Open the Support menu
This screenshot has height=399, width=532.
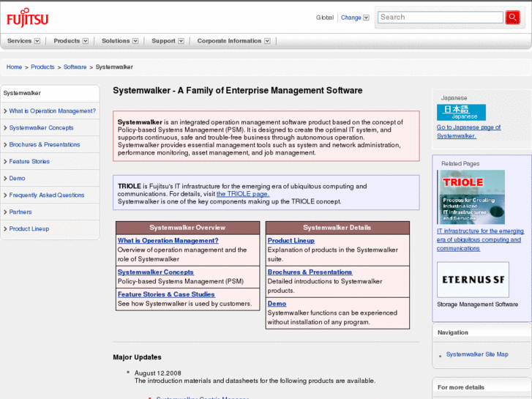click(163, 41)
